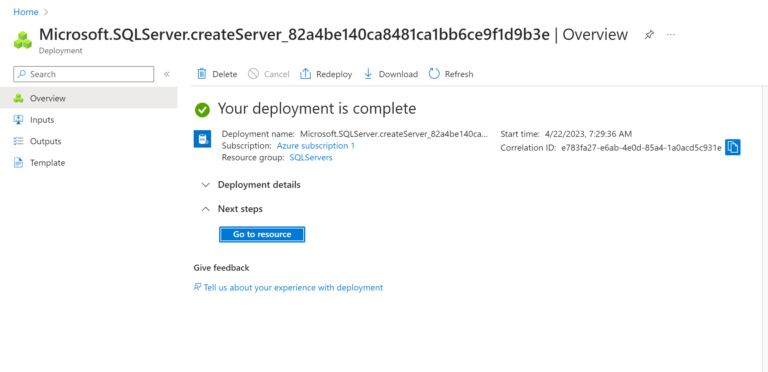
Task: Click the Redeploy upload arrow icon
Action: coord(306,74)
